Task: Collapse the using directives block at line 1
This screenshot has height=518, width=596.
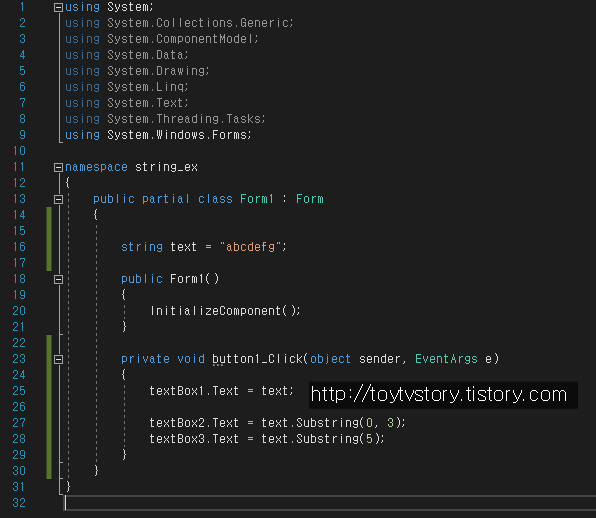Action: [58, 7]
